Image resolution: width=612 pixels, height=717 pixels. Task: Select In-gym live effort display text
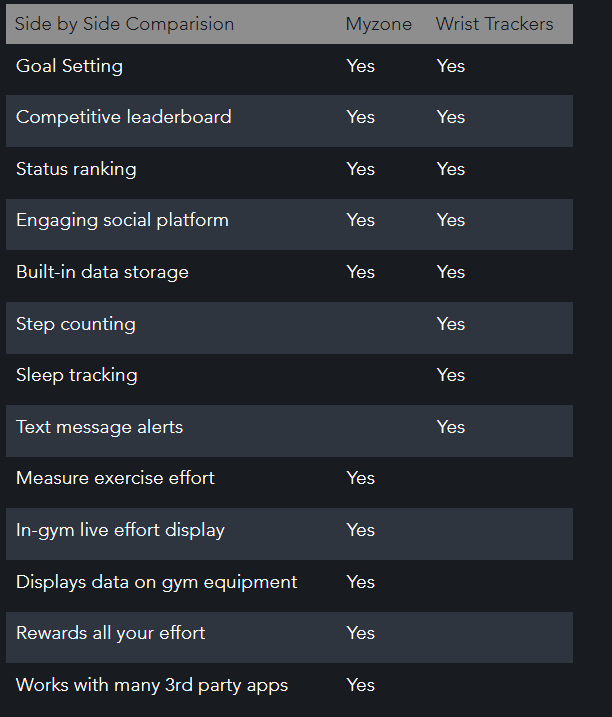click(120, 530)
